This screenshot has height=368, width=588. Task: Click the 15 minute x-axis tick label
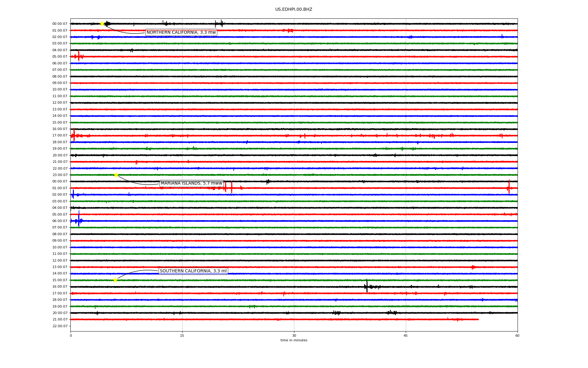coord(182,335)
